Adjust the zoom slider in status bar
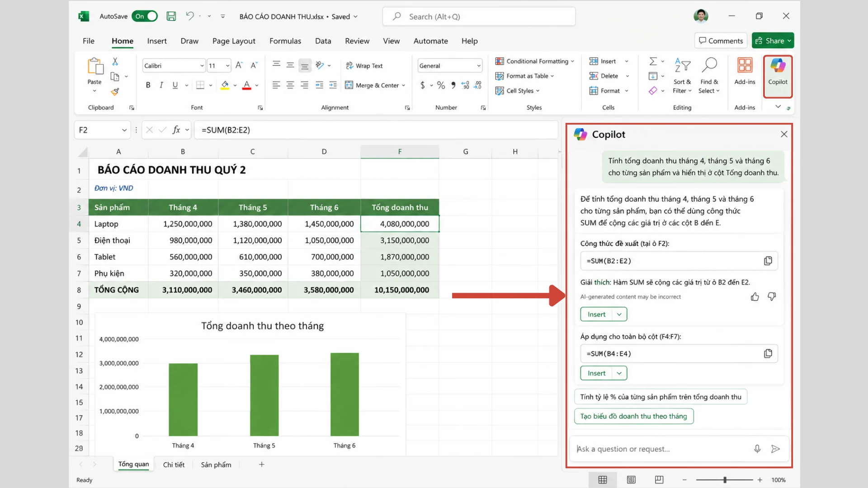This screenshot has width=868, height=488. click(x=725, y=480)
